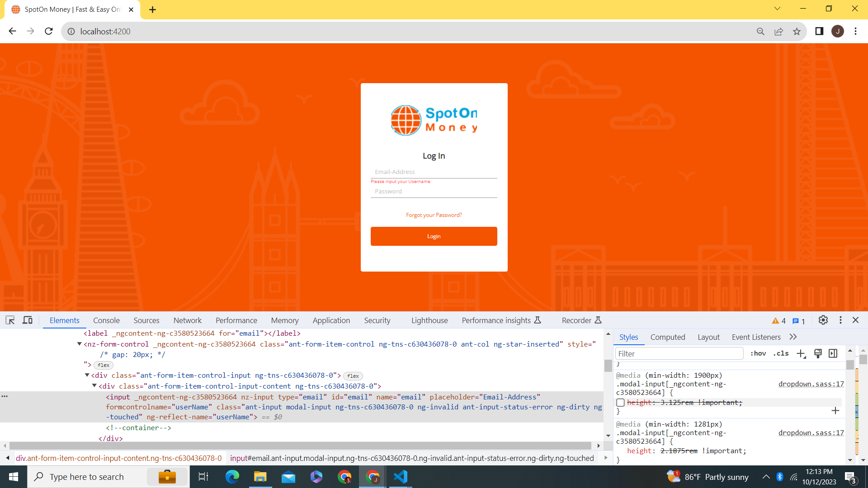Open the selected node's ellipsis menu
This screenshot has width=868, height=488.
(x=5, y=396)
